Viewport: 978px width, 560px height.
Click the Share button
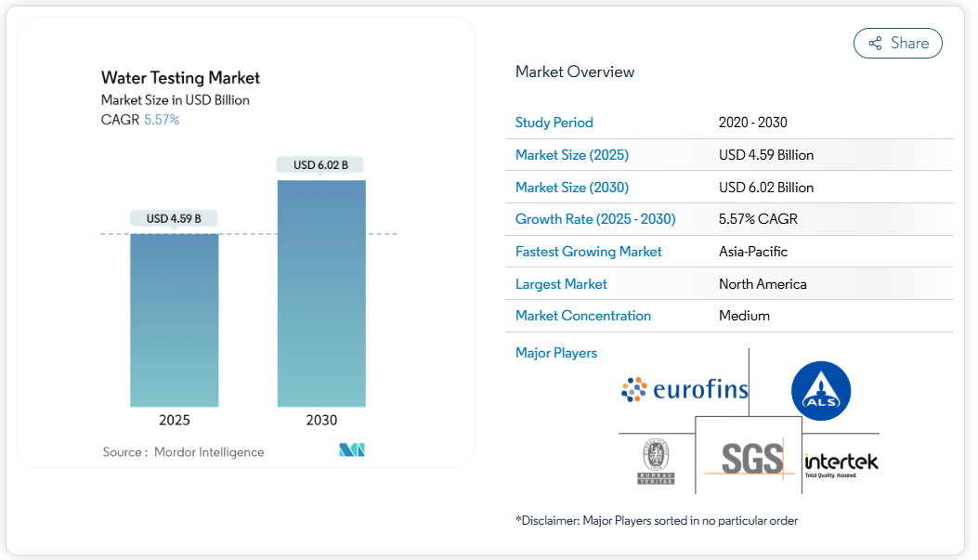(x=897, y=44)
